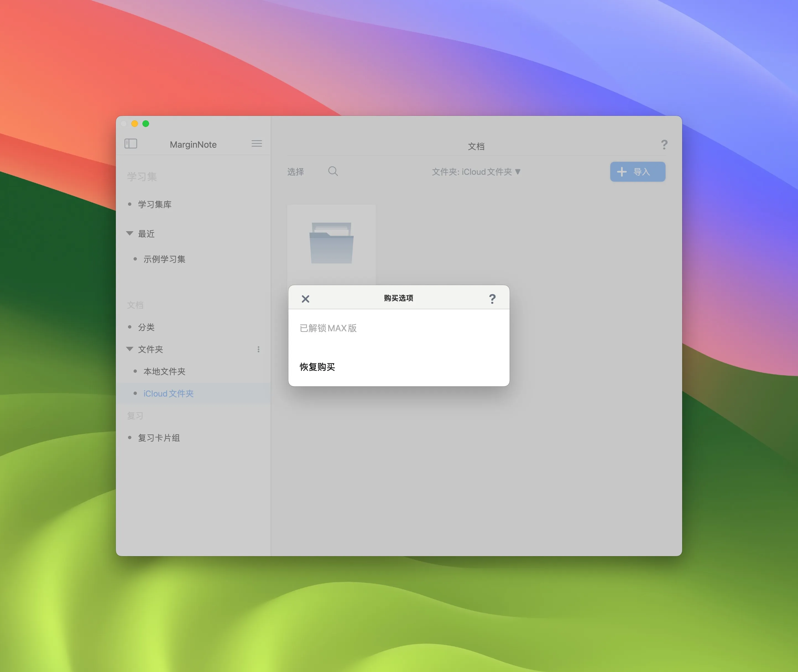Collapse the 最近 section triangle

pyautogui.click(x=129, y=233)
